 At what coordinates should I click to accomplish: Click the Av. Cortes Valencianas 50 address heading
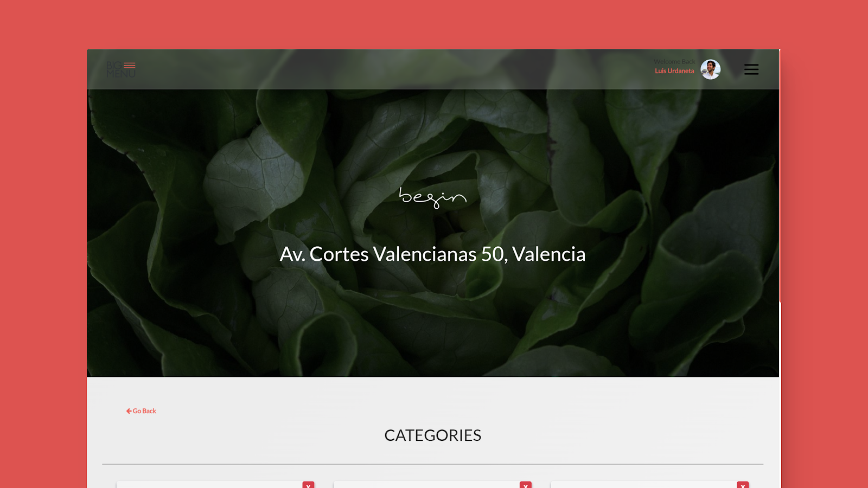(x=432, y=254)
